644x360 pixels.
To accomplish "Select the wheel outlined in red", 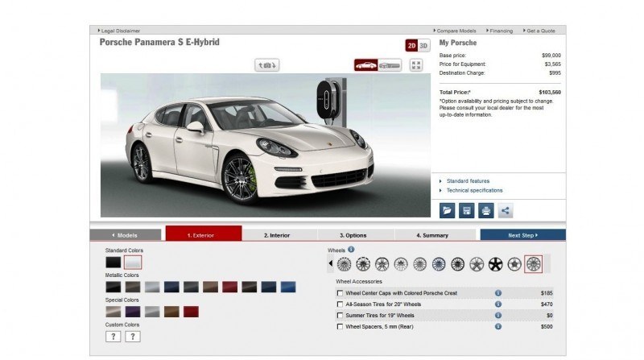I will 533,264.
